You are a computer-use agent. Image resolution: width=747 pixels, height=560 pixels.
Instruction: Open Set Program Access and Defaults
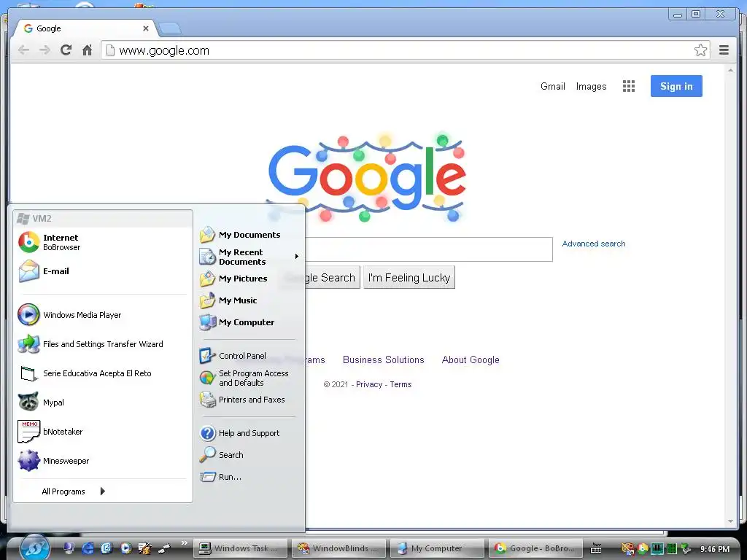[250, 378]
